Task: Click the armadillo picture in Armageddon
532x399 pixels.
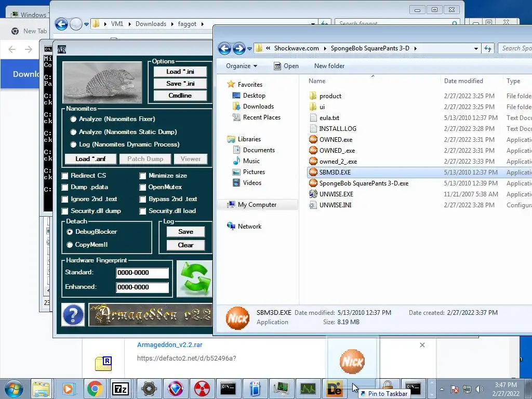Action: tap(102, 83)
